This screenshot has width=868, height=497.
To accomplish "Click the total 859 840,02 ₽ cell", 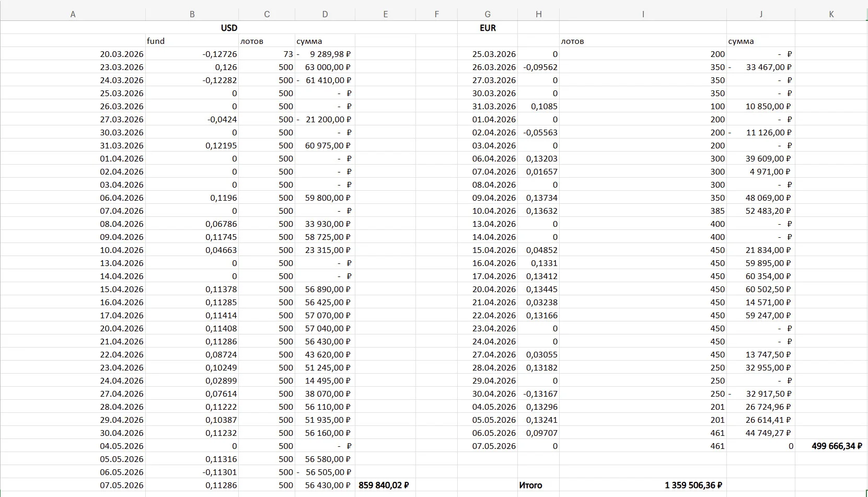I will (385, 485).
